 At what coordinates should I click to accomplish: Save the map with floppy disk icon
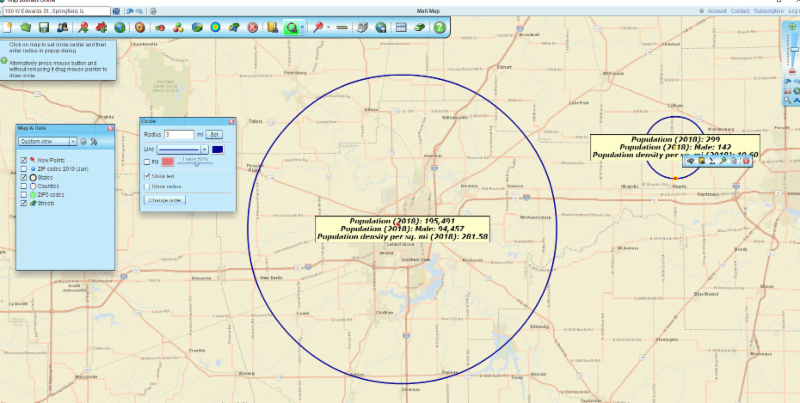point(44,28)
